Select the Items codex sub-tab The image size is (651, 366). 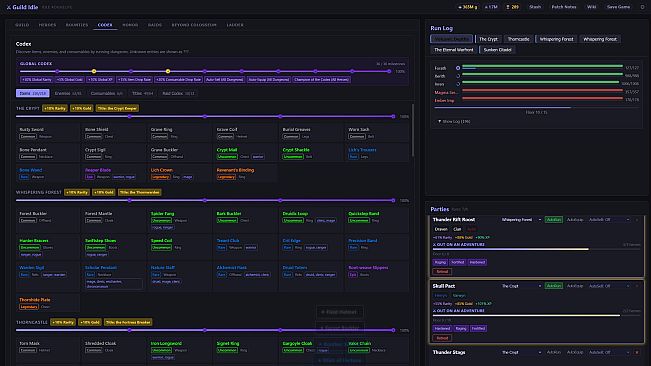click(33, 93)
